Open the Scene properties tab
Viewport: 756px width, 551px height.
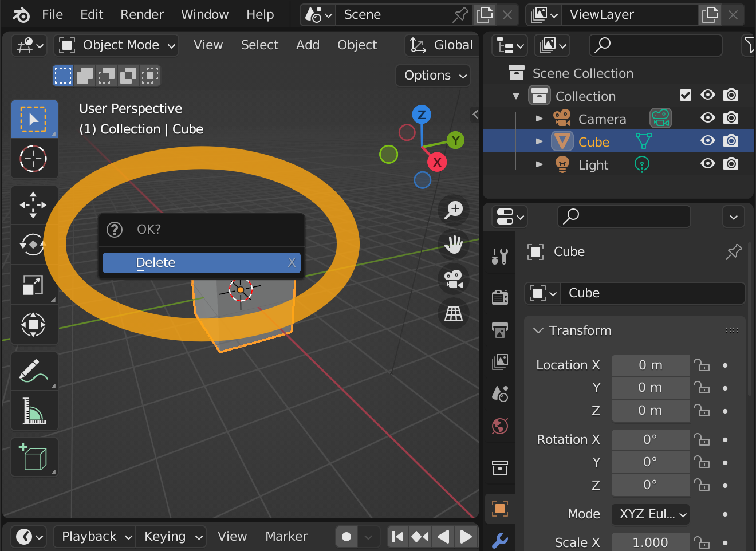[x=500, y=393]
